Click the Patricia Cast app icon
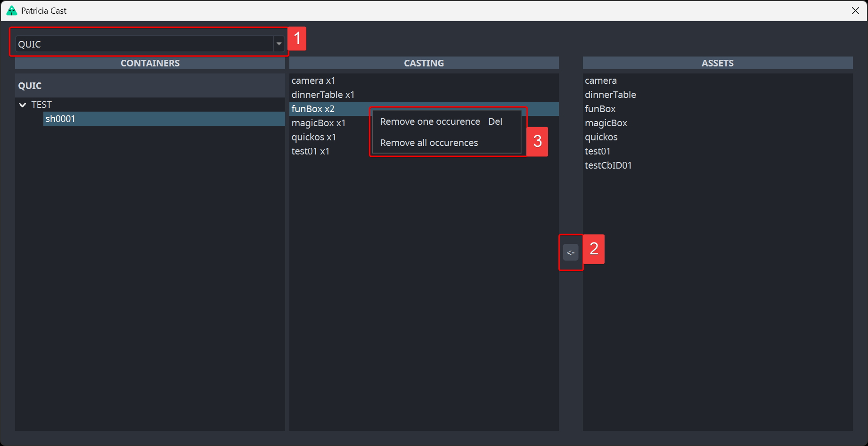 12,10
